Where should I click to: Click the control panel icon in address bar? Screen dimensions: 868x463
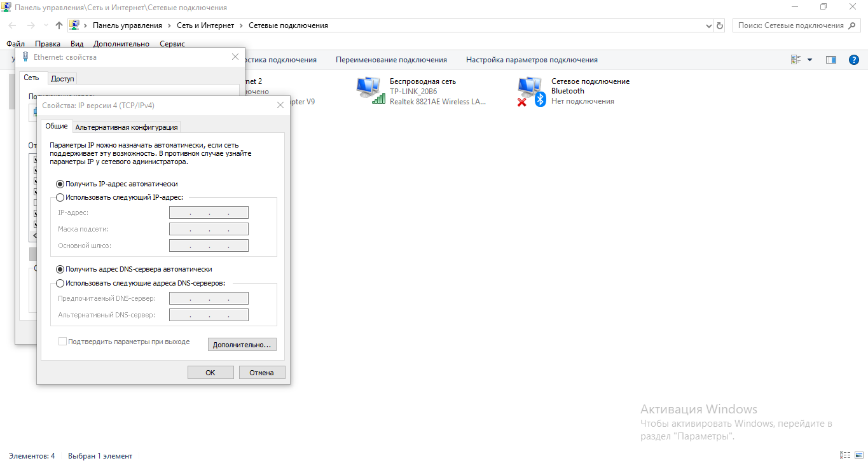click(x=74, y=25)
